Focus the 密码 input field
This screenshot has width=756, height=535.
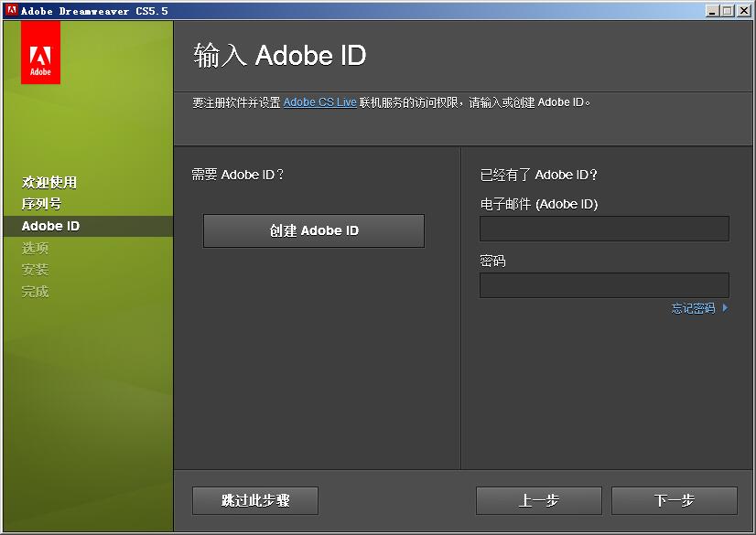tap(604, 285)
